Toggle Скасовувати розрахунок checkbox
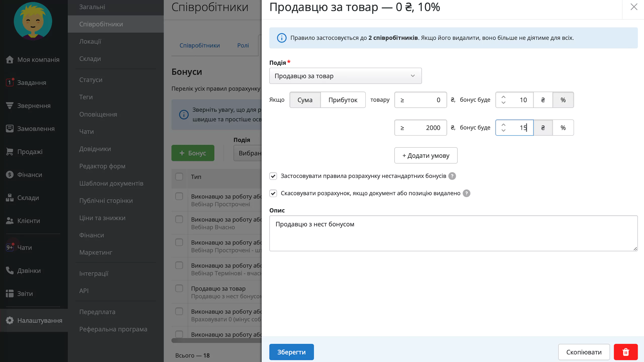 coord(273,193)
